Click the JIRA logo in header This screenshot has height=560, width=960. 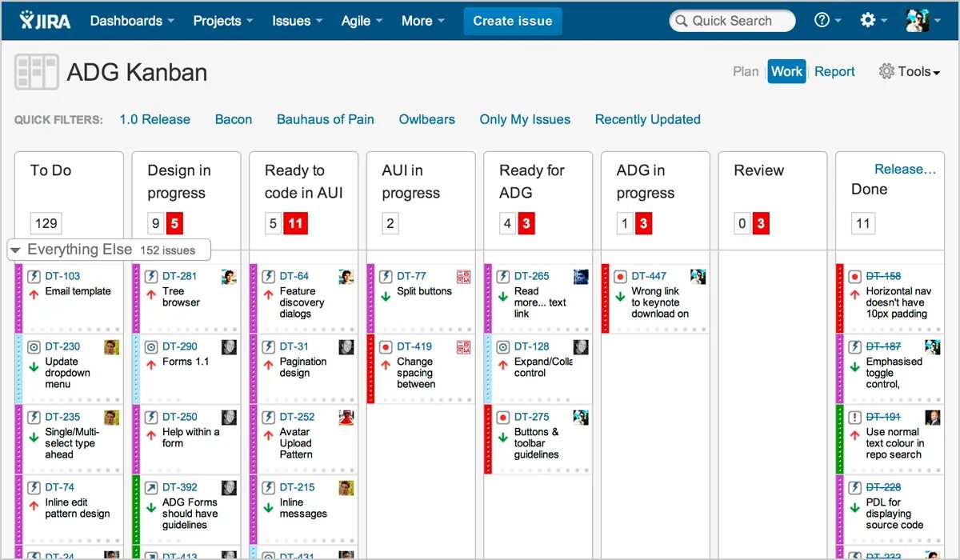tap(45, 21)
